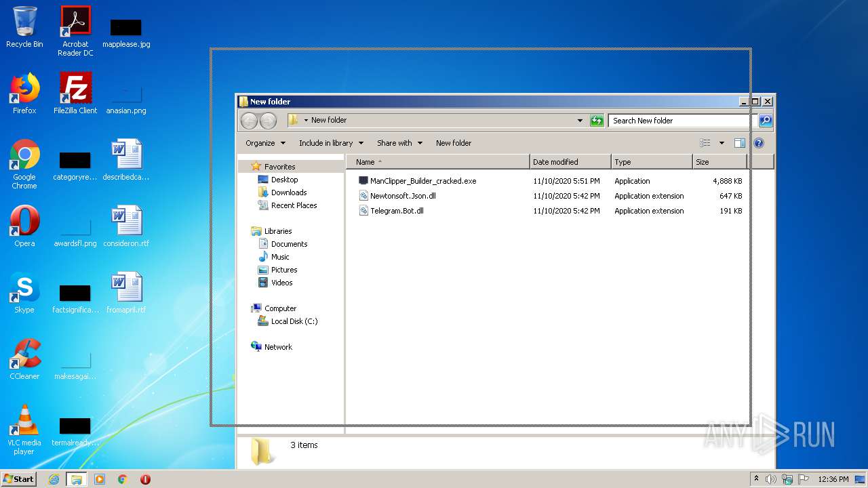Screen dimensions: 868x488
Task: Select Network in navigation pane
Action: [271, 347]
